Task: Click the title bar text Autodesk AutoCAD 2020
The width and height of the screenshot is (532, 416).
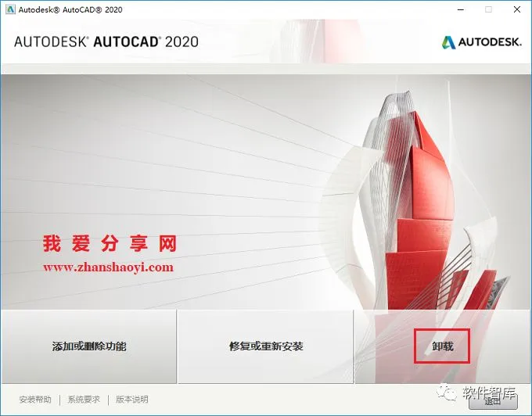Action: [x=70, y=10]
